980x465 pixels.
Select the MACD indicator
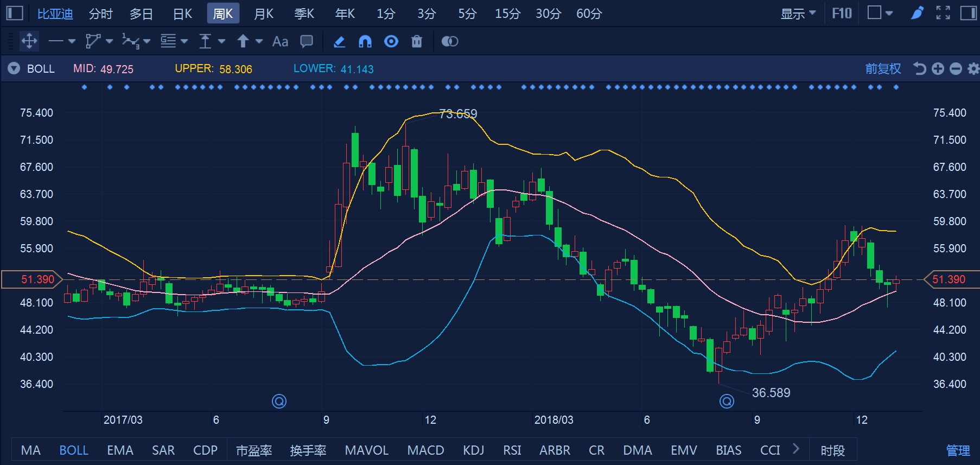[x=425, y=450]
